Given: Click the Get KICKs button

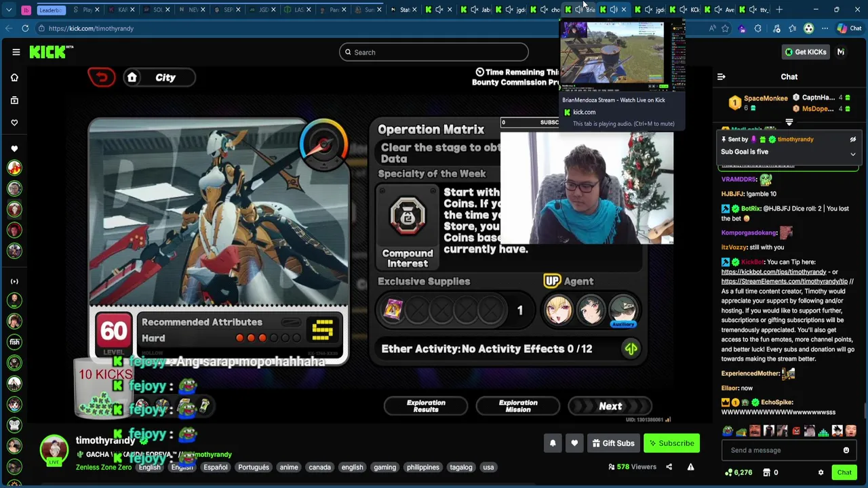Looking at the screenshot, I should point(806,52).
